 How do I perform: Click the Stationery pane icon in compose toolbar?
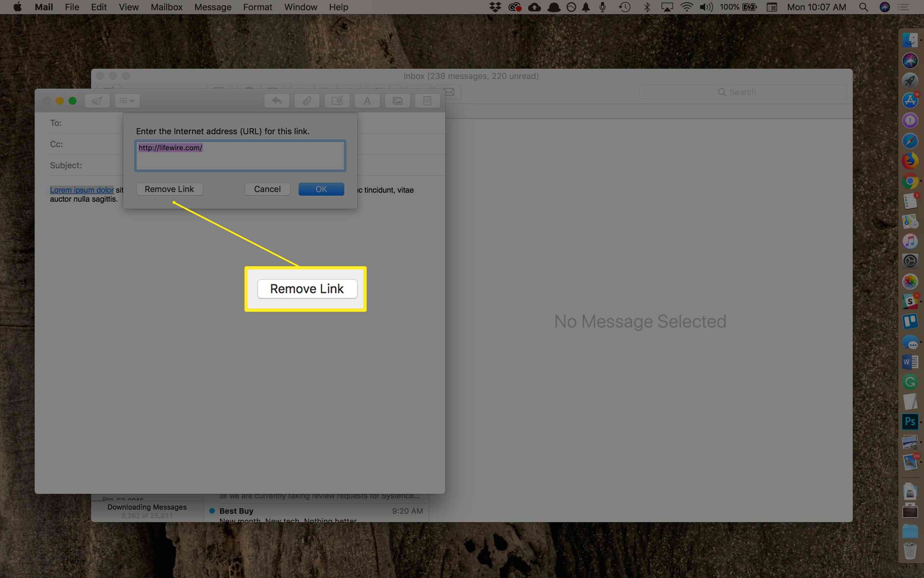[x=427, y=101]
